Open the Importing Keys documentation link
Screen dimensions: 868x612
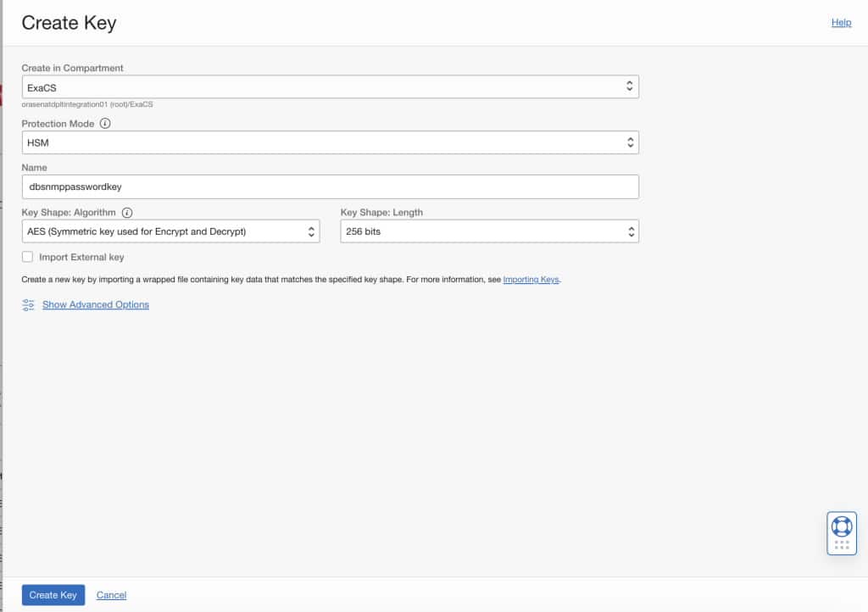tap(531, 278)
